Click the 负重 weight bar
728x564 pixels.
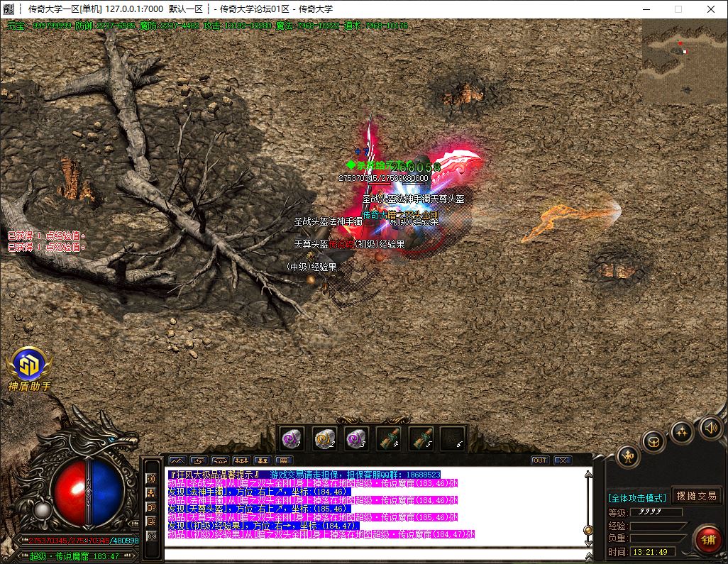click(x=658, y=538)
